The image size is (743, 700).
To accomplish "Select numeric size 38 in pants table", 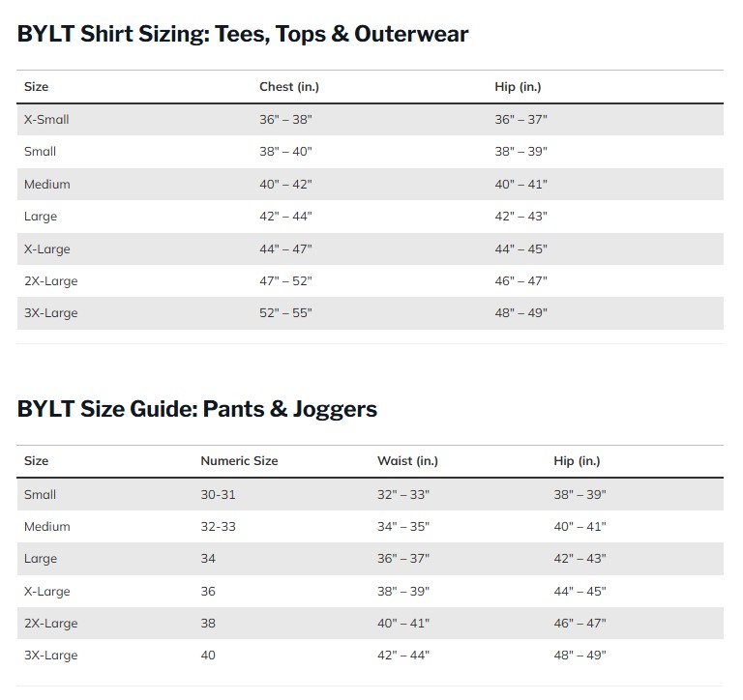I will tap(208, 624).
